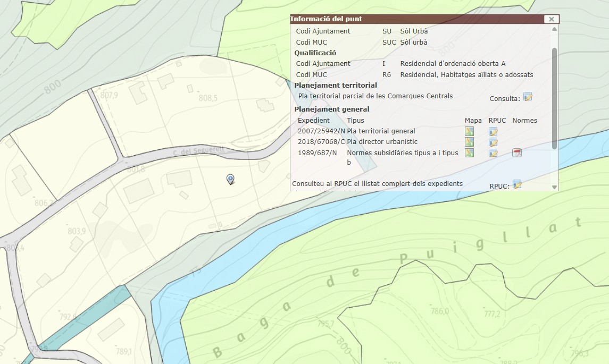609x364 pixels.
Task: Close the Informació del punt panel
Action: point(552,19)
